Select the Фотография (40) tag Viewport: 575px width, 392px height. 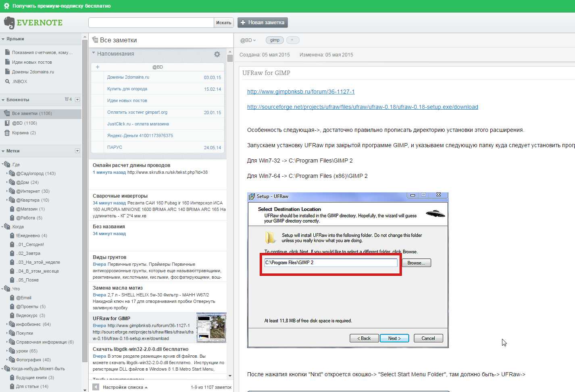click(33, 360)
